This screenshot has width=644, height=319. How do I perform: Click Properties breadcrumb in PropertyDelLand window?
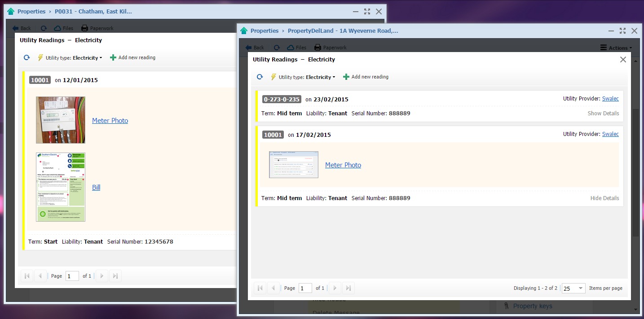pyautogui.click(x=264, y=31)
